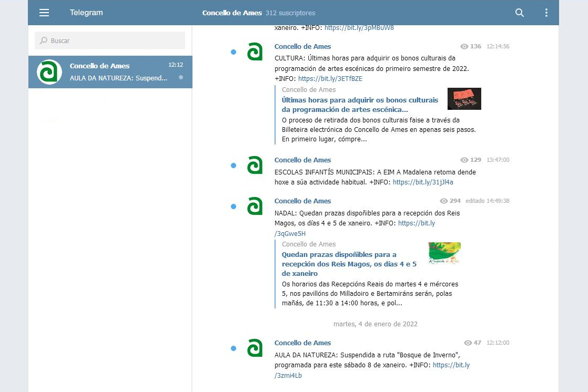Click the "O proceso de retirada" preview description
588x392 pixels.
(379, 130)
